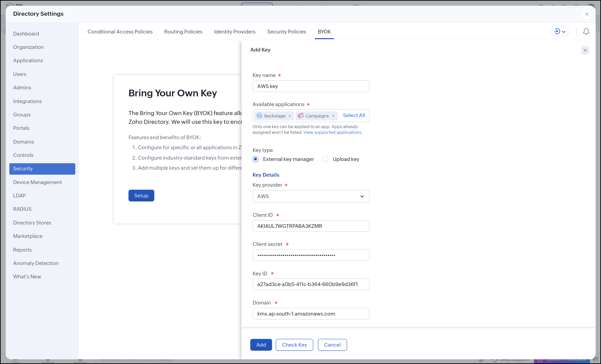The height and width of the screenshot is (364, 601).
Task: Click the Key Details heading
Action: (x=266, y=175)
